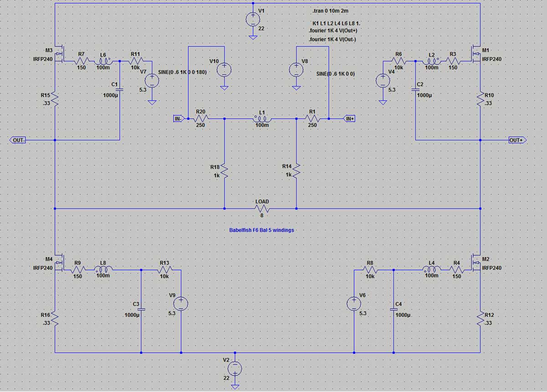
Task: Select resistor R12 symbol
Action: (x=480, y=318)
